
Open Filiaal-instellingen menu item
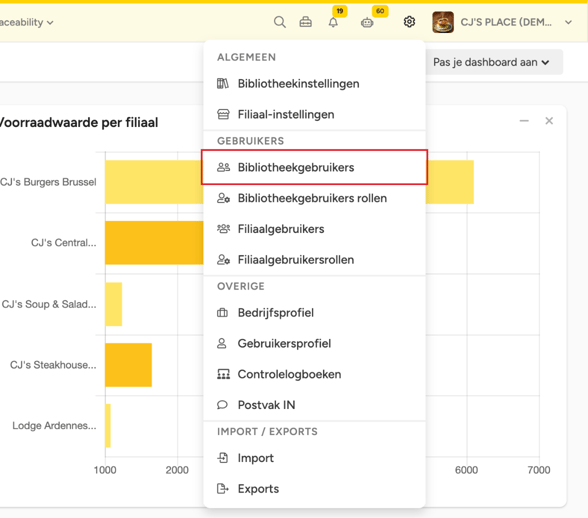click(314, 114)
